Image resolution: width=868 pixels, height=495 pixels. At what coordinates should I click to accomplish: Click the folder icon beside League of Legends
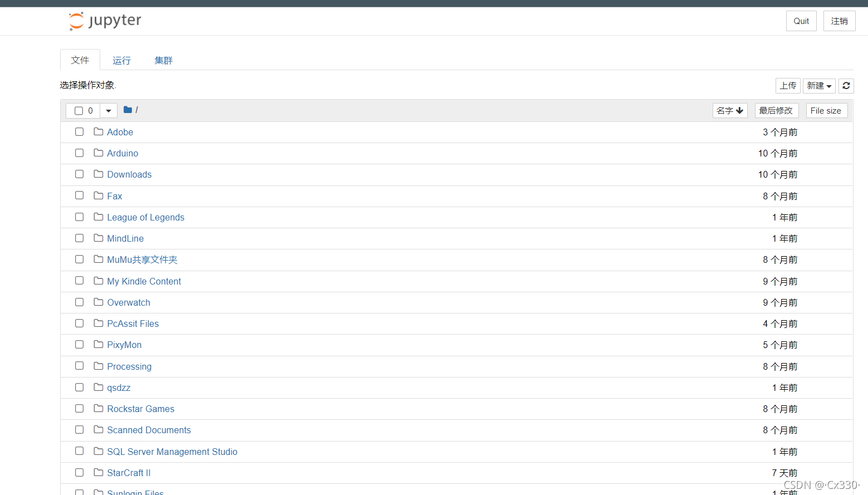pyautogui.click(x=99, y=217)
